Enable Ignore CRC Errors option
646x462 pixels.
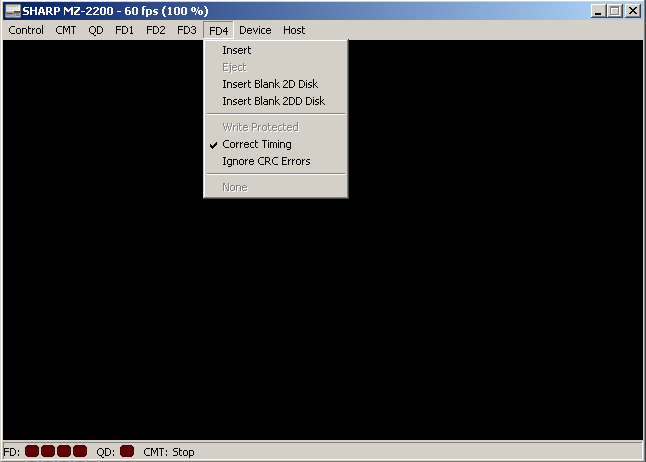[x=276, y=161]
